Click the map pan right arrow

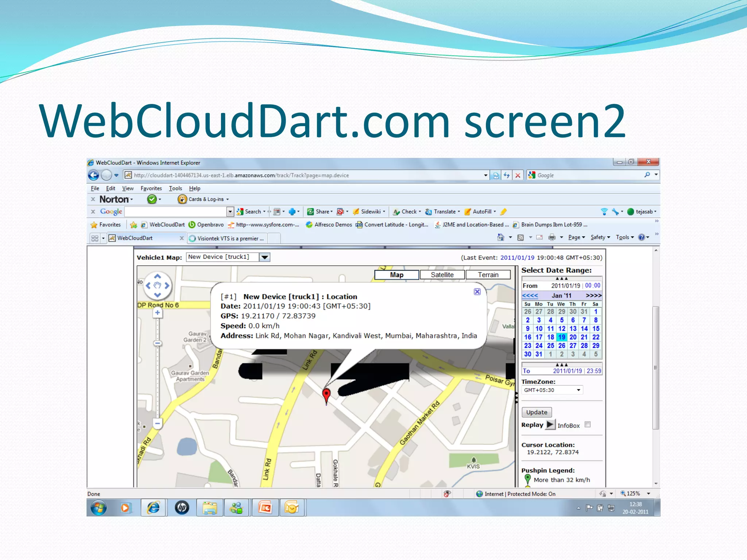(167, 285)
